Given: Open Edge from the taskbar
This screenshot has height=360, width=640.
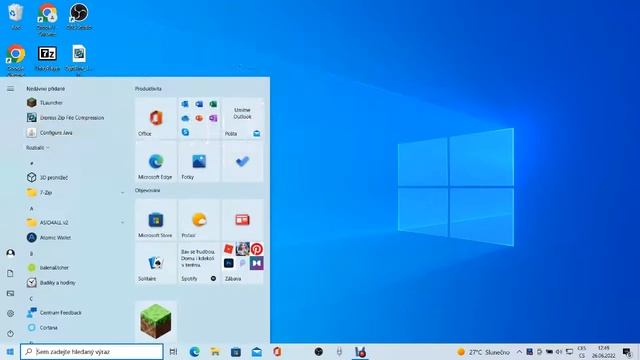Looking at the screenshot, I should tap(195, 352).
